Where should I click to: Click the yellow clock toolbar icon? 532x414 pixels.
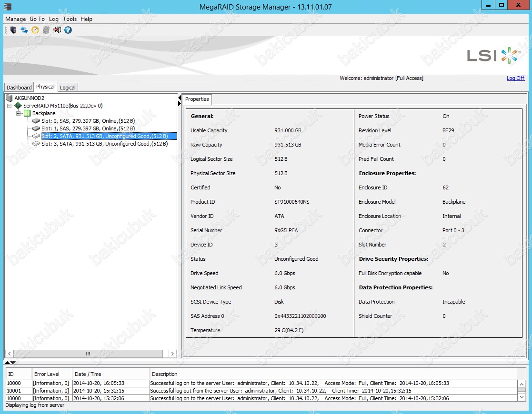[x=35, y=30]
